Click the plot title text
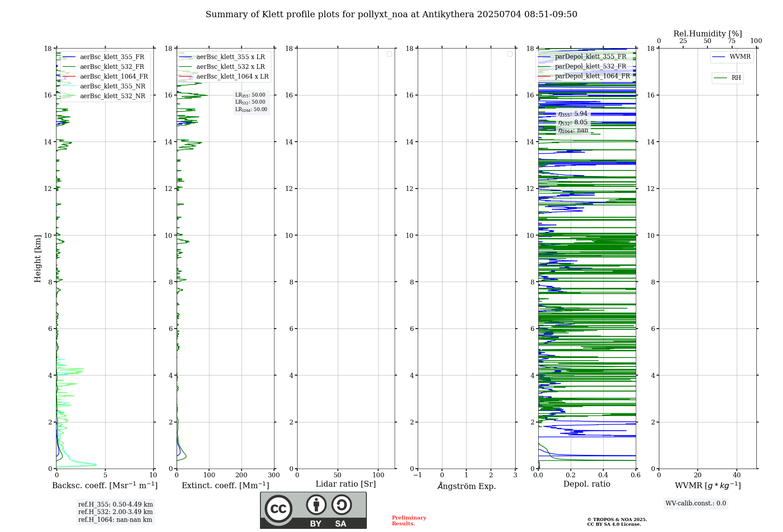Screen dimensions: 783x532 coord(391,14)
